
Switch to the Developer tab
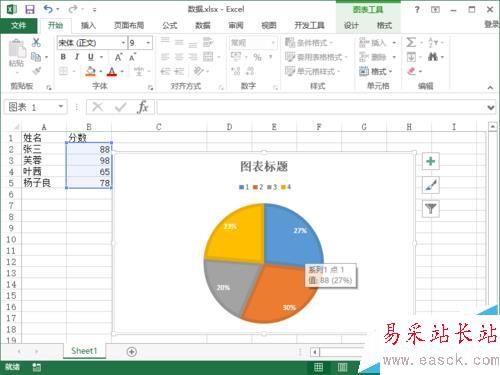(x=309, y=25)
